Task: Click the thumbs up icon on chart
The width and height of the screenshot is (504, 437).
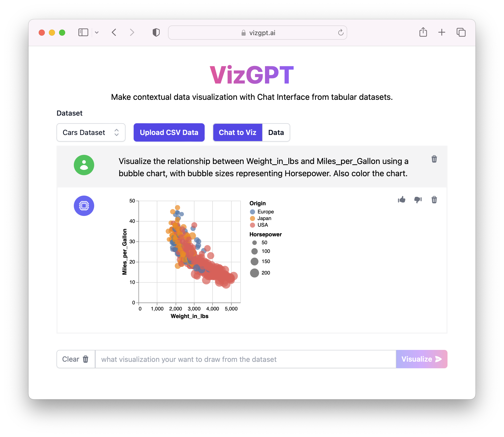Action: click(401, 199)
